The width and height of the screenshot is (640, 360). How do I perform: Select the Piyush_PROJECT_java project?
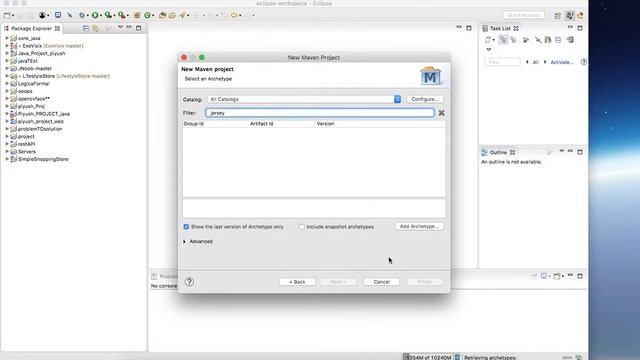tap(44, 114)
